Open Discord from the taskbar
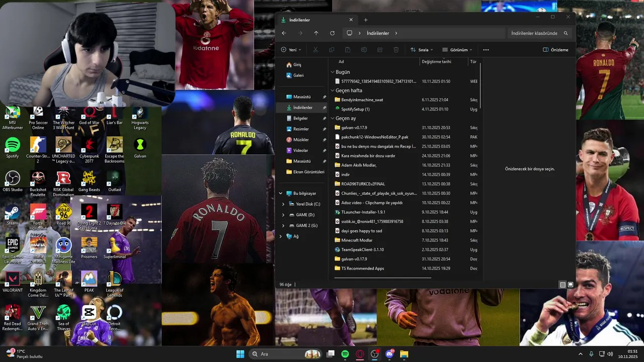The image size is (644, 362). point(389,354)
